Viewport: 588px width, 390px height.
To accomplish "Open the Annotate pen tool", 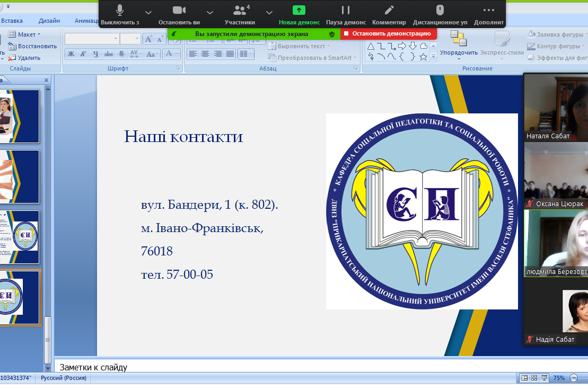I will pyautogui.click(x=389, y=11).
